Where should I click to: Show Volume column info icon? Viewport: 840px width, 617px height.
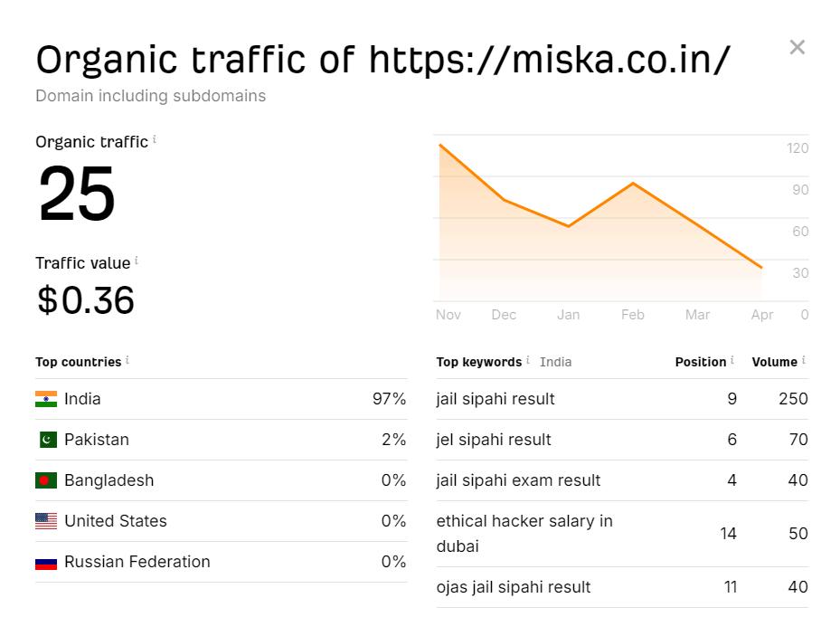coord(803,360)
